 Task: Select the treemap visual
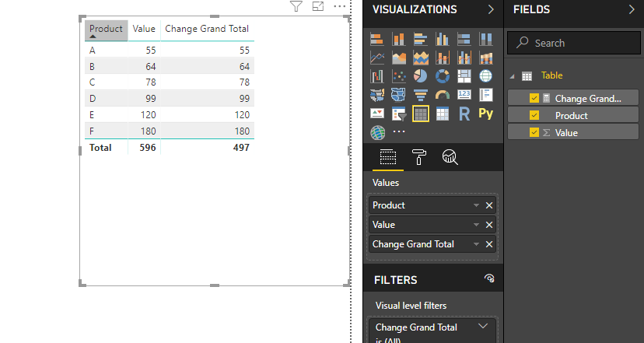pos(464,76)
